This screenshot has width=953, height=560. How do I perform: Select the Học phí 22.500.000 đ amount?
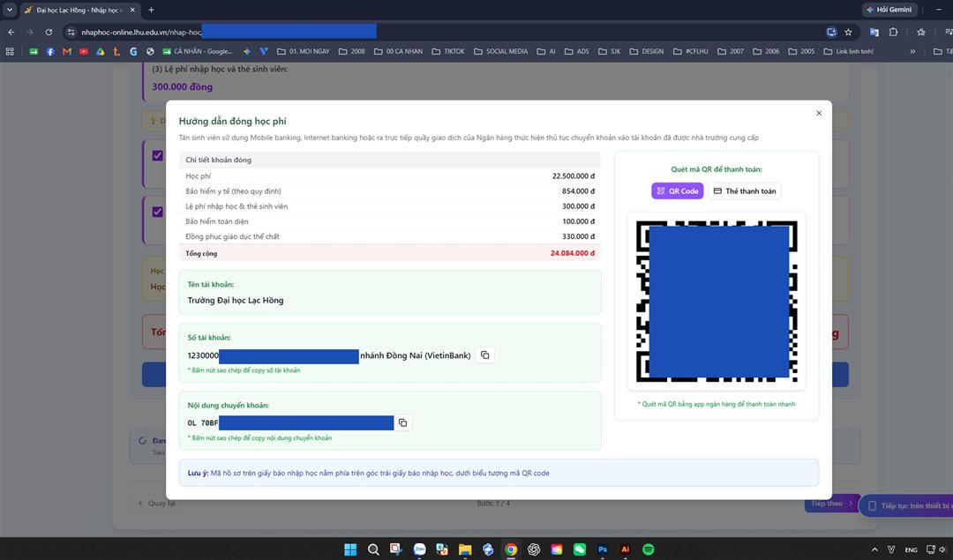[574, 176]
